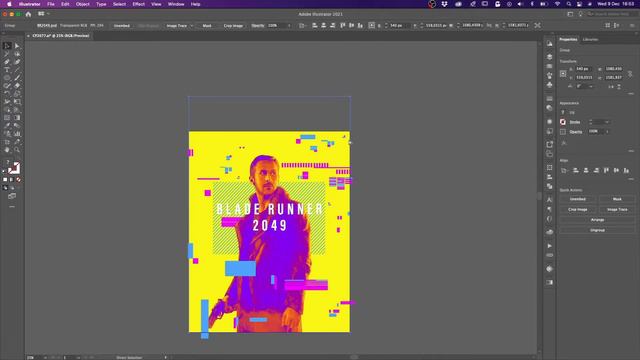This screenshot has height=360, width=640.
Task: Select the Rotate tool
Action: coord(7,94)
